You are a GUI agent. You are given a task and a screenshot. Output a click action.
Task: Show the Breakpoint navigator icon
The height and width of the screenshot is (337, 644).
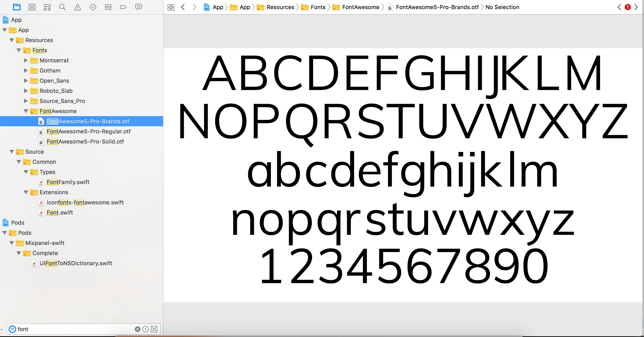coord(123,7)
